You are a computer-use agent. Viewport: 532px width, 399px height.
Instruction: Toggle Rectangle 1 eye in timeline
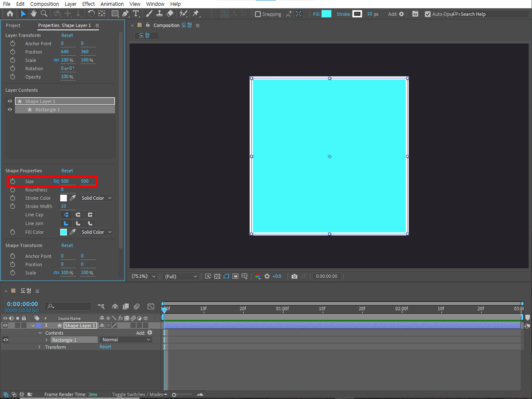pyautogui.click(x=6, y=340)
